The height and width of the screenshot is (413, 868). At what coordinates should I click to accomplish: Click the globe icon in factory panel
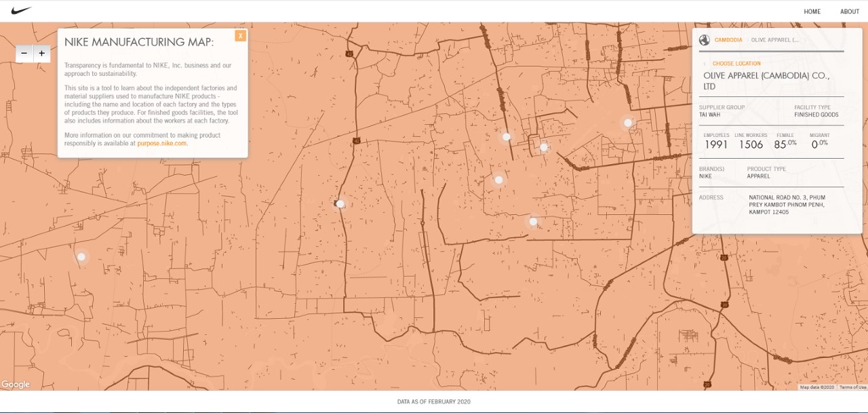(704, 40)
